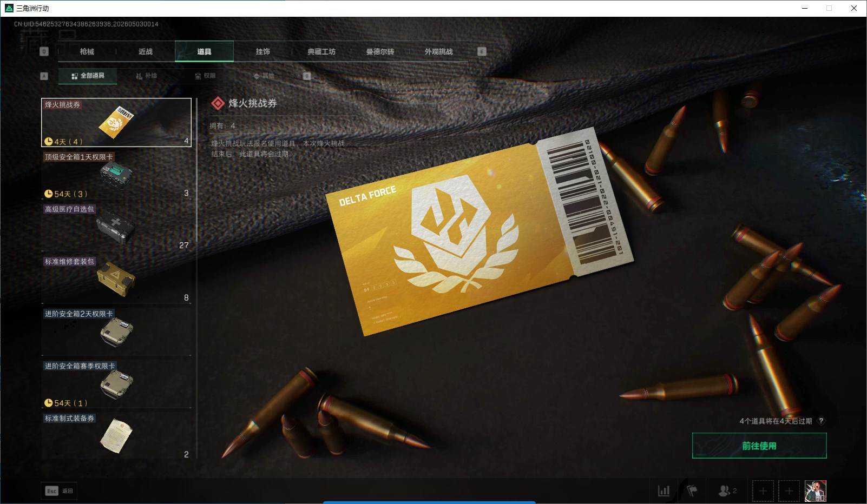Select the 高级医疗自选包 item
This screenshot has width=867, height=504.
pyautogui.click(x=116, y=227)
